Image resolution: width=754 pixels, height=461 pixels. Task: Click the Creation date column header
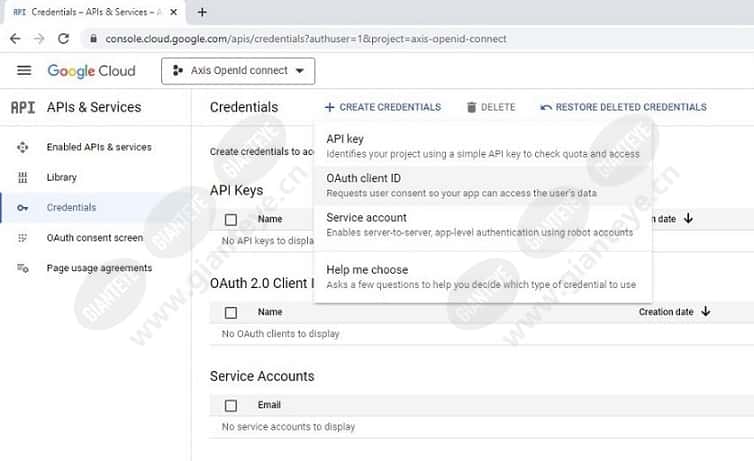tap(666, 312)
